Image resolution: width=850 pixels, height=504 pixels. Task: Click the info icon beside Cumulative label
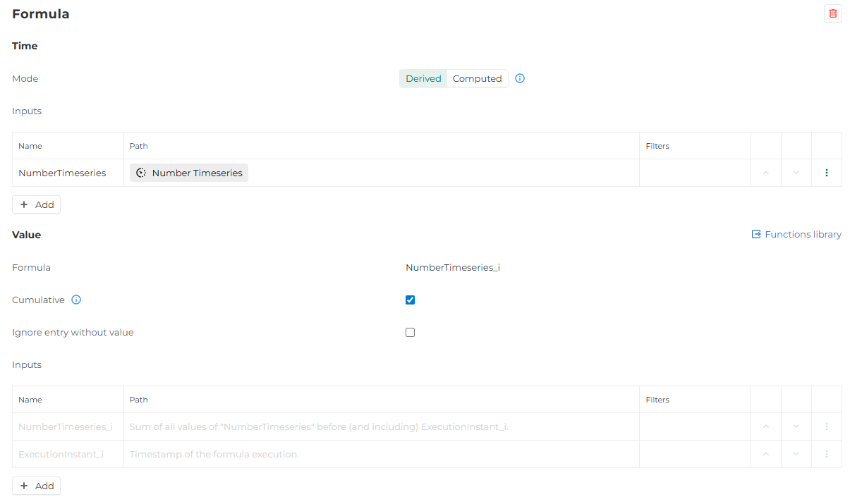tap(76, 300)
